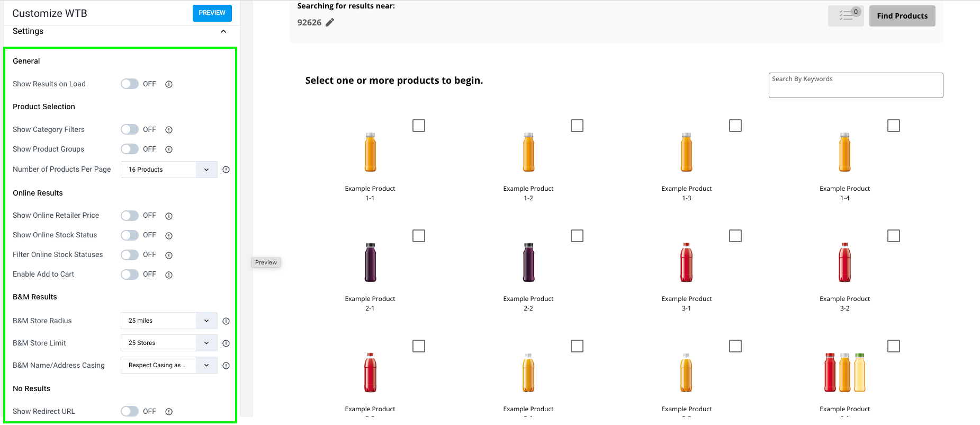This screenshot has height=425, width=980.
Task: View info for Show Category Filters
Action: click(x=169, y=130)
